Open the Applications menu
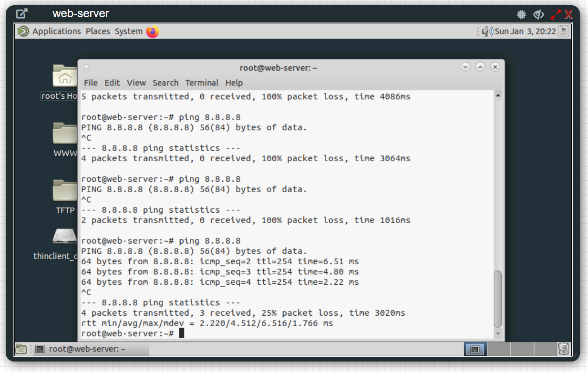 click(x=56, y=31)
